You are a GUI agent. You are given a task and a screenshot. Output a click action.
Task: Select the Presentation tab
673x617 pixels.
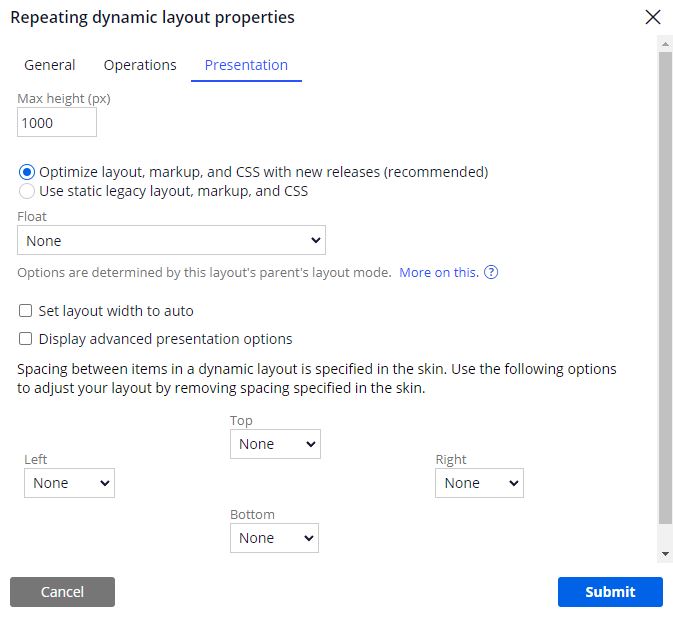[246, 65]
